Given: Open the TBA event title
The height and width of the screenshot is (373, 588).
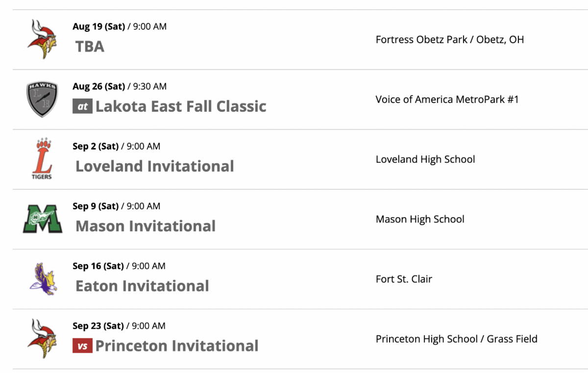Looking at the screenshot, I should 90,47.
